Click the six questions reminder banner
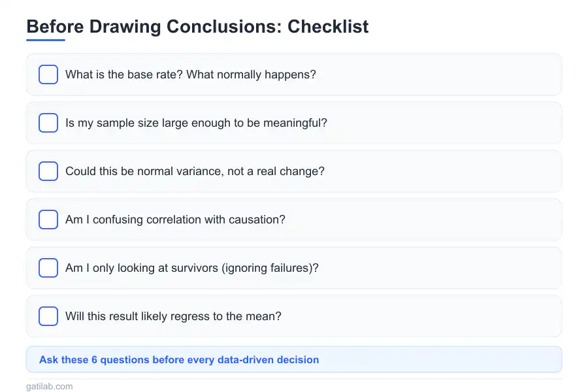Screen dimensions: 588x392 click(x=294, y=359)
